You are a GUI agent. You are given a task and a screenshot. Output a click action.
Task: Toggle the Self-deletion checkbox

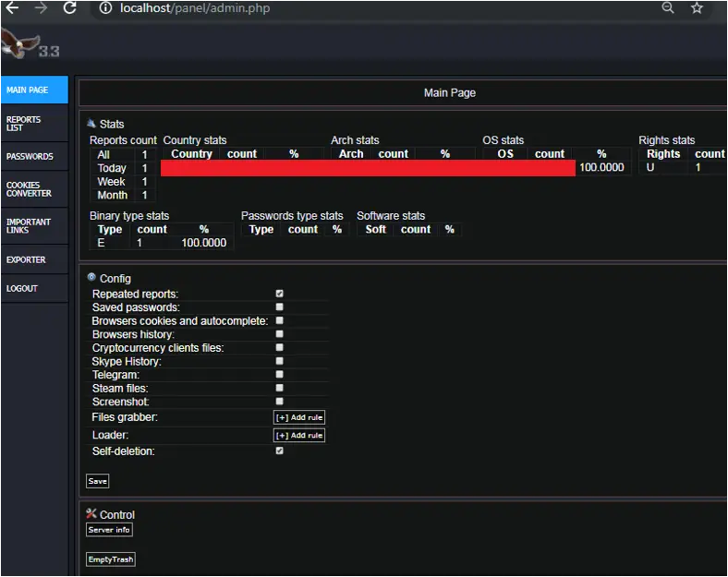pyautogui.click(x=280, y=451)
